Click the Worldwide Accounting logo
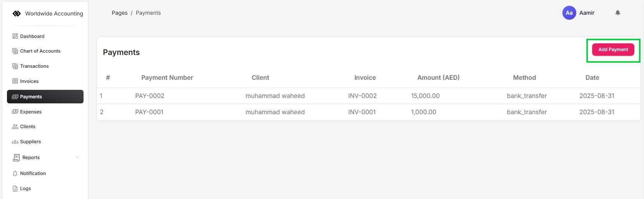This screenshot has width=644, height=199. coord(17,14)
